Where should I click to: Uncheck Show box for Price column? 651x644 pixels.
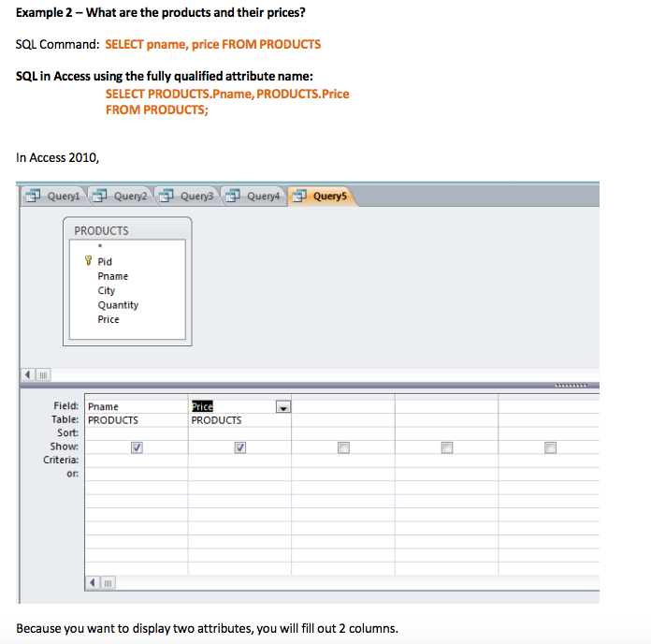240,447
